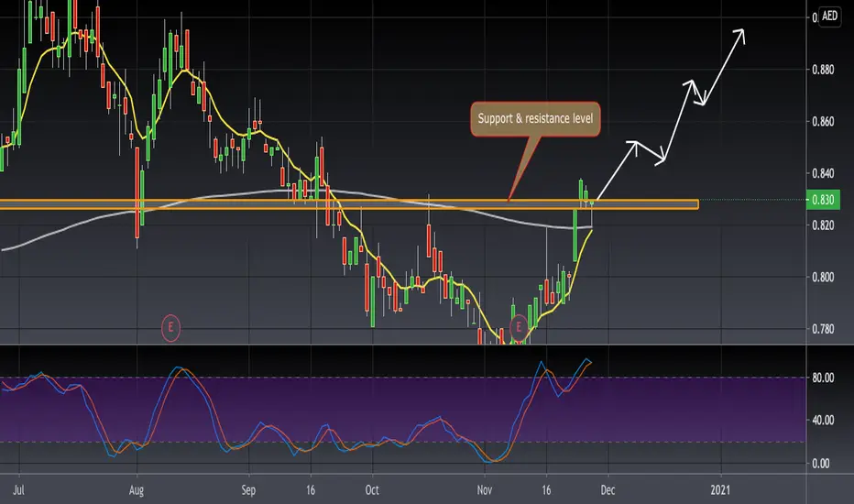The height and width of the screenshot is (504, 854).
Task: Click the Nov label on time axis
Action: [x=485, y=490]
